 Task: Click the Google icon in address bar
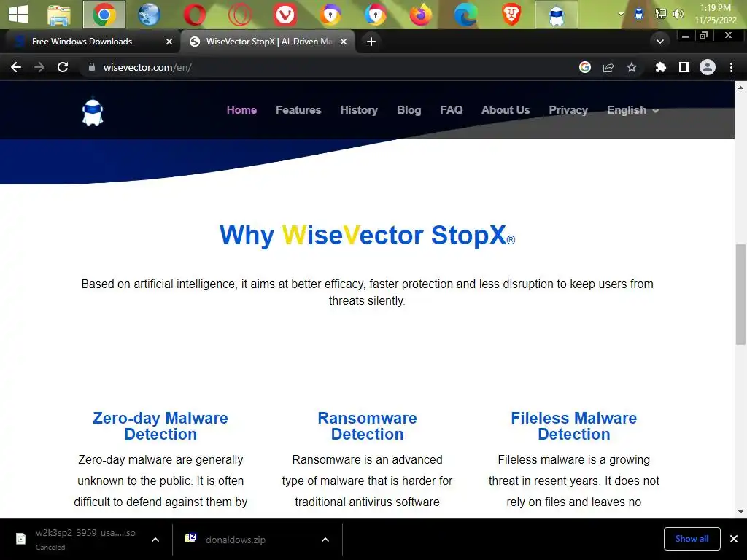[x=585, y=67]
